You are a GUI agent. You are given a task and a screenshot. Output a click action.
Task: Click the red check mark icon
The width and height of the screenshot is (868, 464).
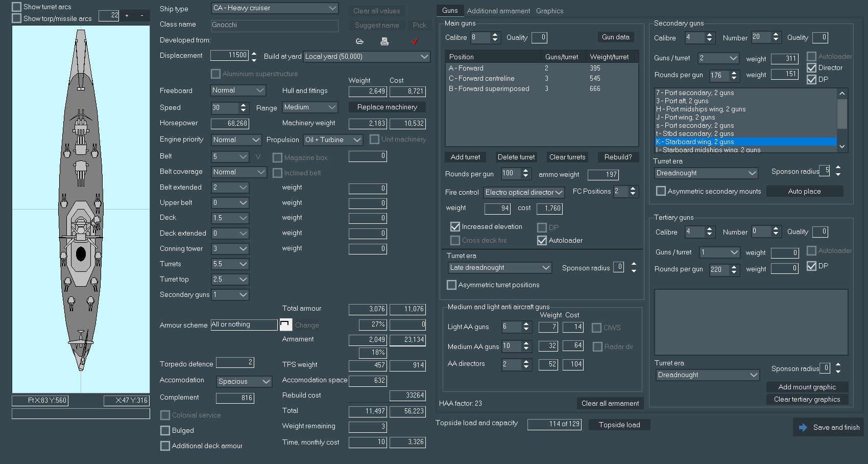pos(415,41)
